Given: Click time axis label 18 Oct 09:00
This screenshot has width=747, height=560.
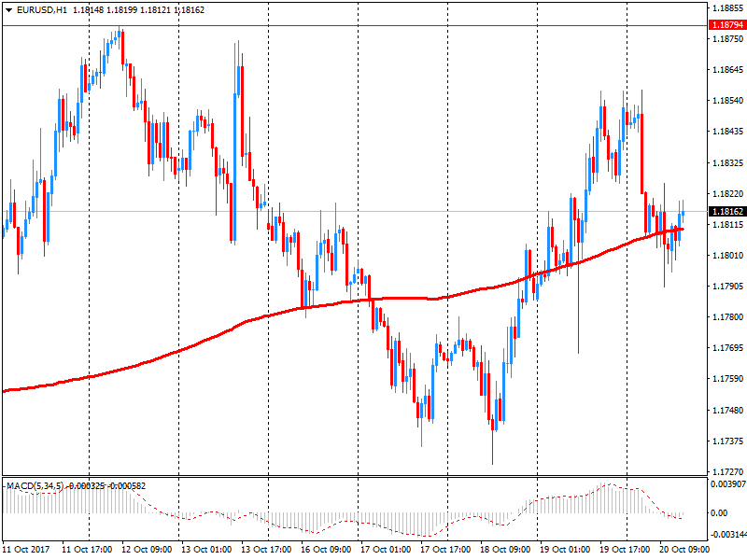Looking at the screenshot, I should [x=505, y=550].
